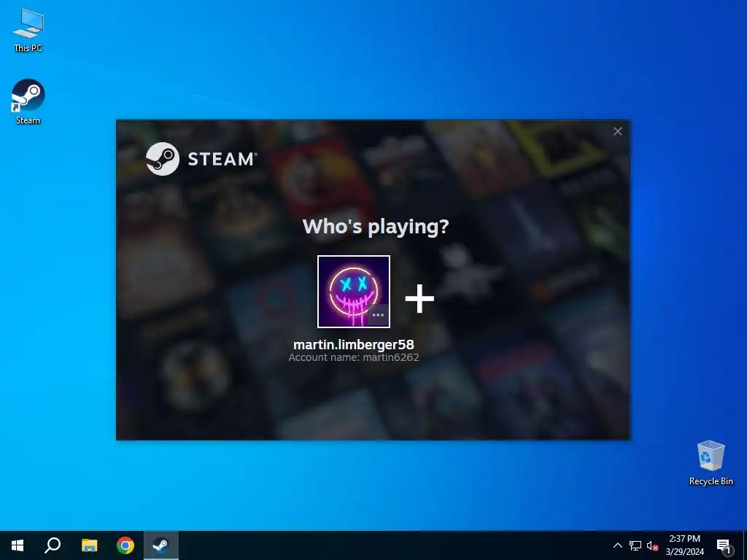Open the Steam desktop shortcut
The image size is (747, 560).
pyautogui.click(x=28, y=102)
